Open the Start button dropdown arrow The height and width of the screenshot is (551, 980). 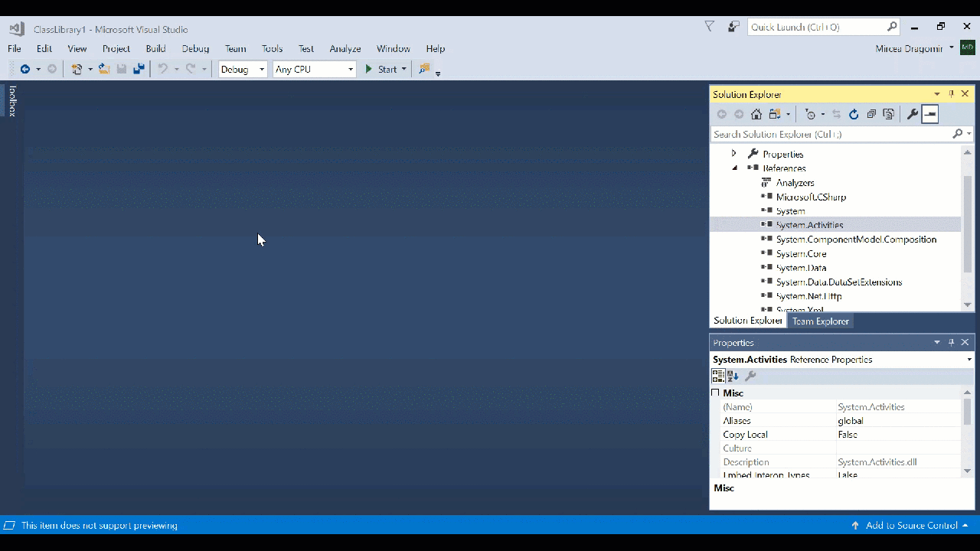pos(403,69)
